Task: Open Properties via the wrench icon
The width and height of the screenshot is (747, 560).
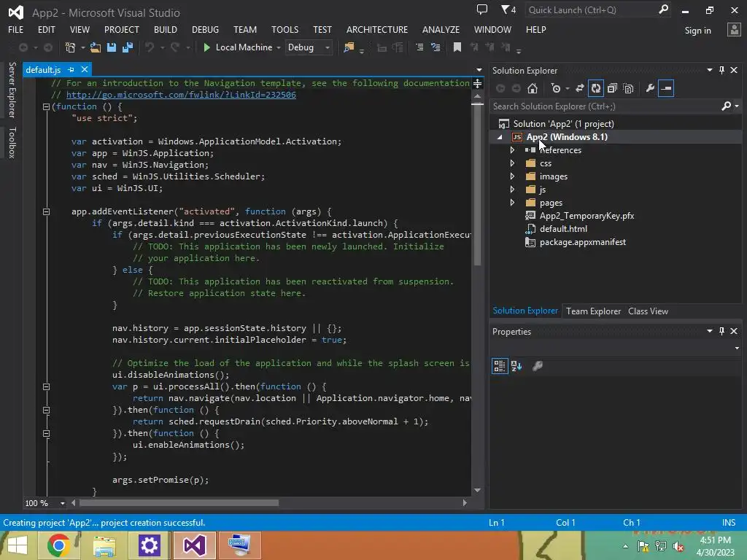Action: tap(650, 88)
